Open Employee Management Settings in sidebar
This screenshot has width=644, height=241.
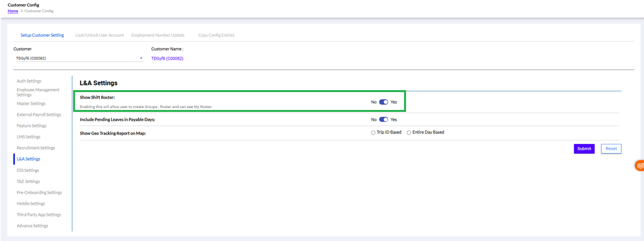[x=38, y=92]
